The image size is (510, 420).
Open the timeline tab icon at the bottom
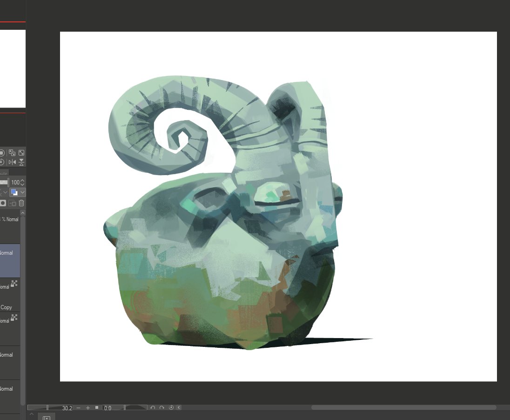[47, 418]
